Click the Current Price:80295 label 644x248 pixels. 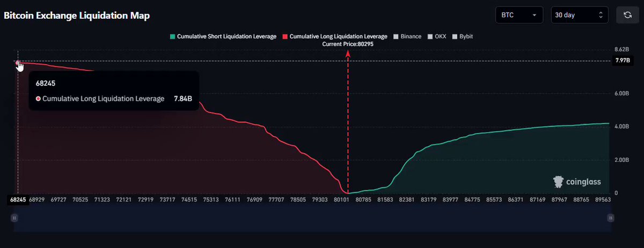(347, 44)
